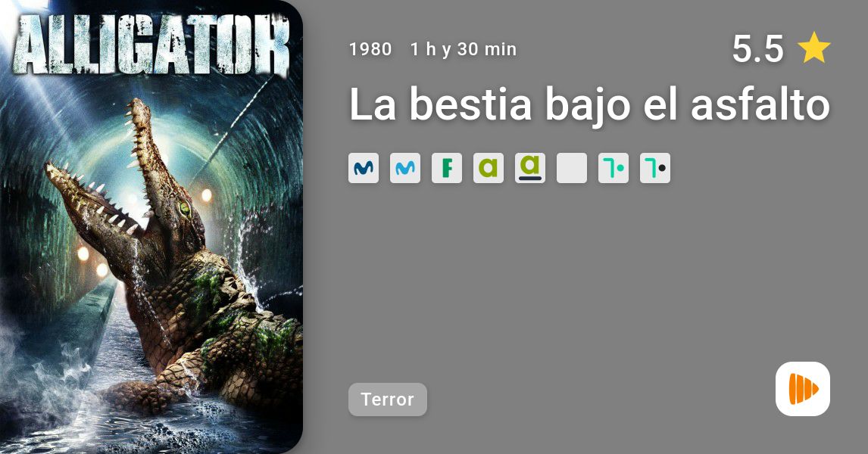Open the provider icon with black dot

[x=655, y=168]
